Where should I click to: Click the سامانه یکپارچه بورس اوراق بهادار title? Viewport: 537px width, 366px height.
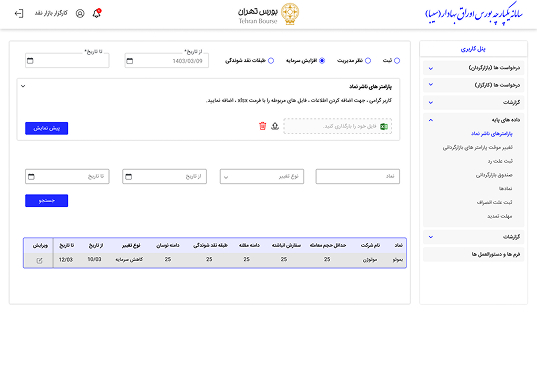point(474,15)
